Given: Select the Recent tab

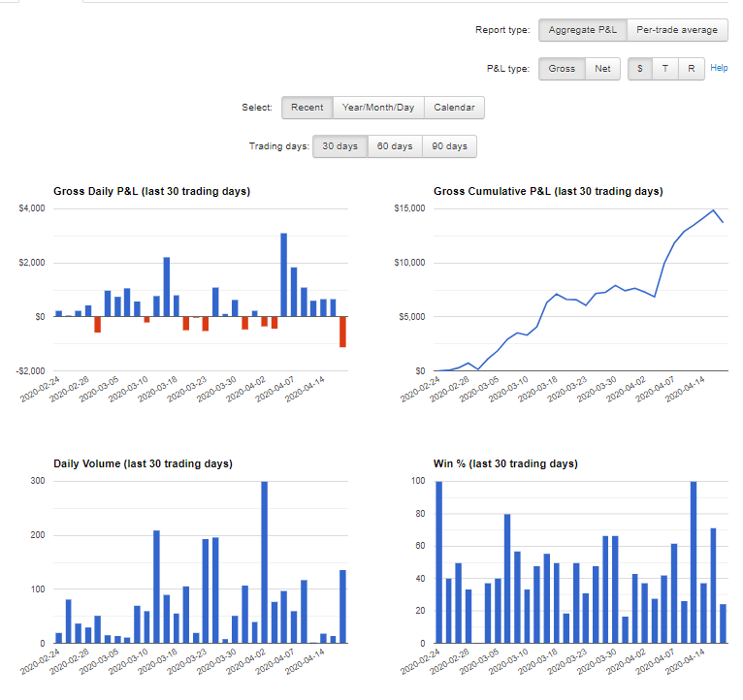Looking at the screenshot, I should tap(307, 108).
